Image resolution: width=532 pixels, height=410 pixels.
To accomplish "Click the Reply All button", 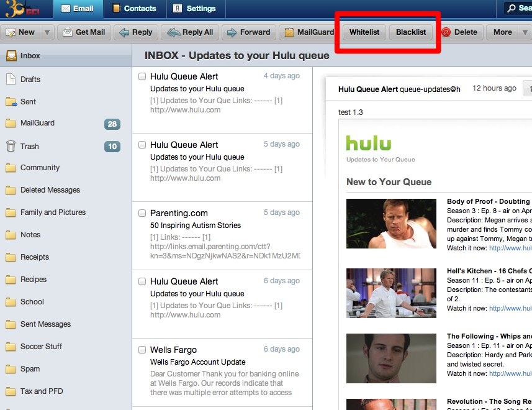I will pyautogui.click(x=190, y=32).
